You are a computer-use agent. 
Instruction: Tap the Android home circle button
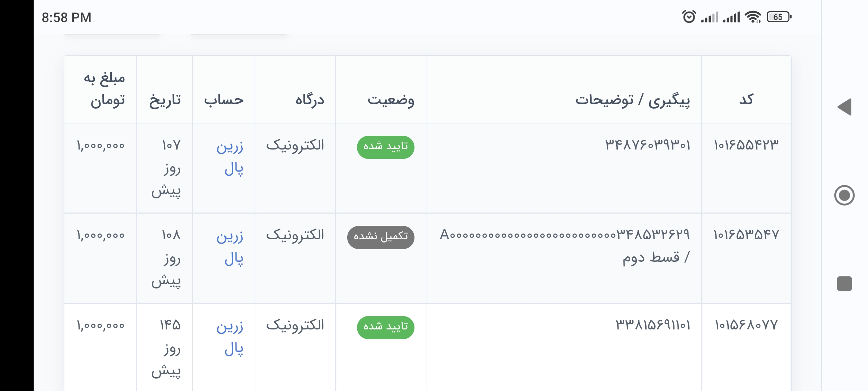pos(844,195)
